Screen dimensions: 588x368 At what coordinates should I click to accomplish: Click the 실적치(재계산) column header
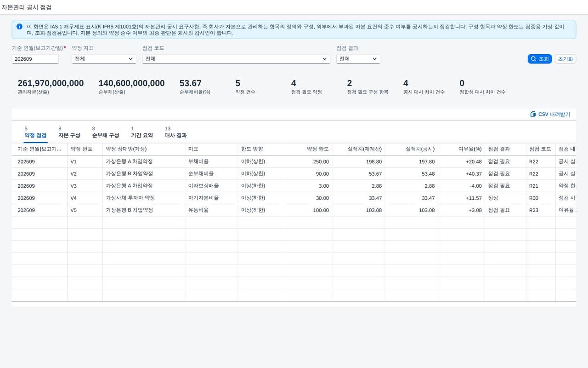[358, 149]
